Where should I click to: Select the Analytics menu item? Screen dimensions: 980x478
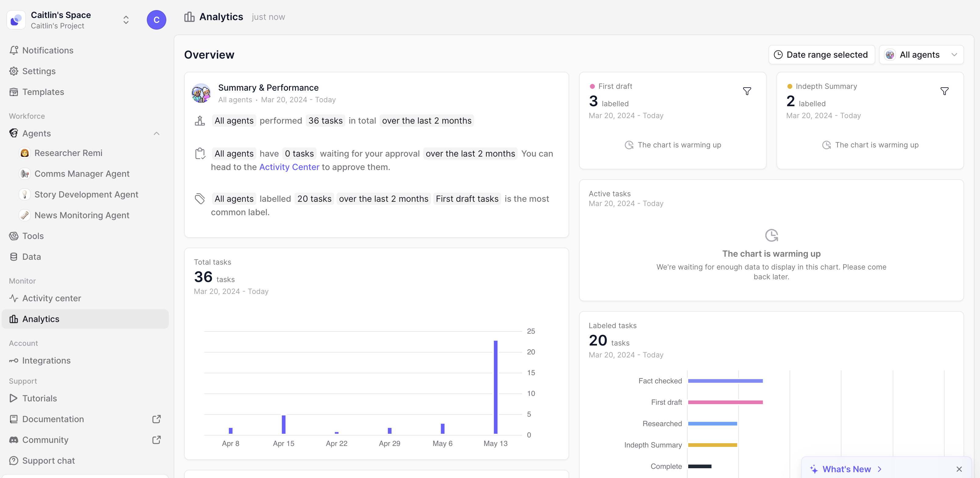(41, 319)
